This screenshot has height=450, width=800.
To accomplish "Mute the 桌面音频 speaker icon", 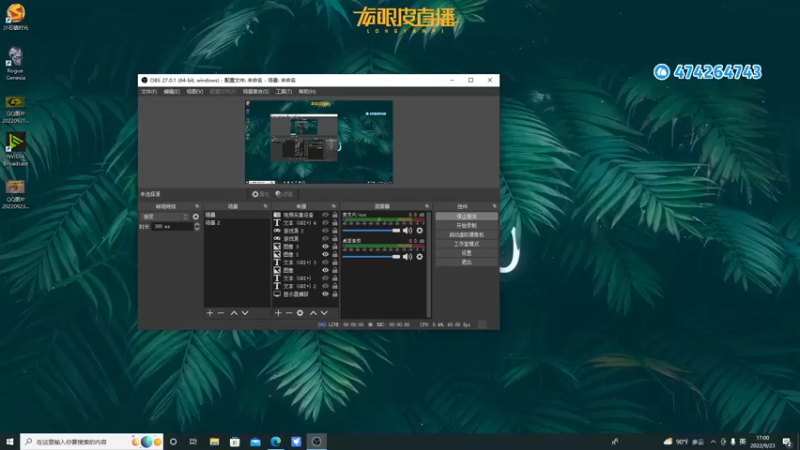I will 407,257.
